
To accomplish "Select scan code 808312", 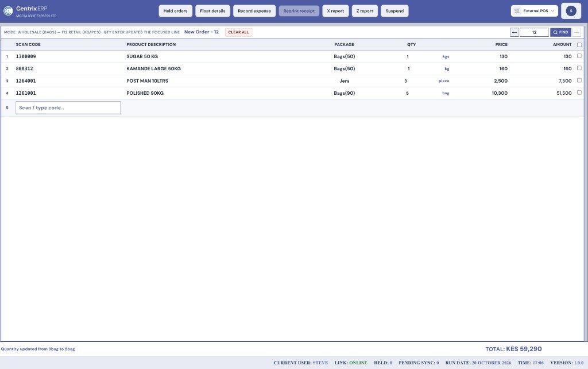I will (24, 69).
